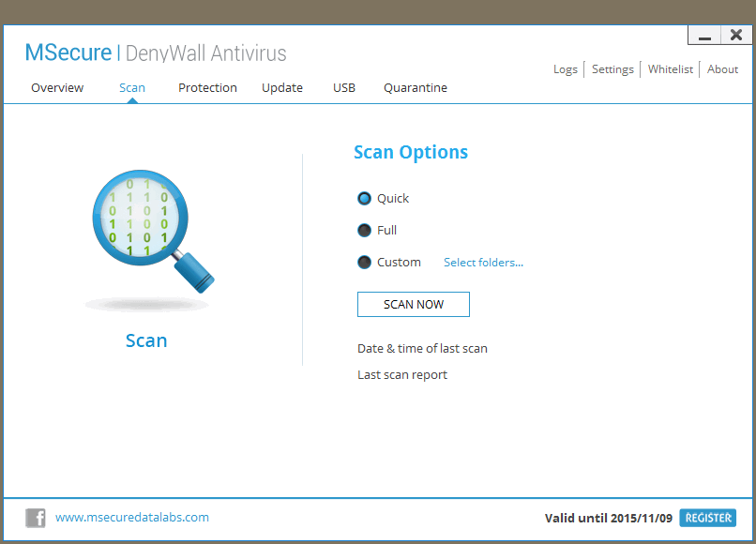Minimize the MSecure window
The image size is (756, 544).
(x=704, y=36)
